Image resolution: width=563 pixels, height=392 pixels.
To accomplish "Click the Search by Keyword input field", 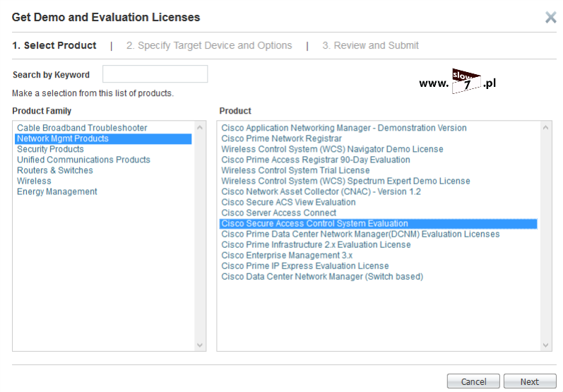I will click(155, 74).
